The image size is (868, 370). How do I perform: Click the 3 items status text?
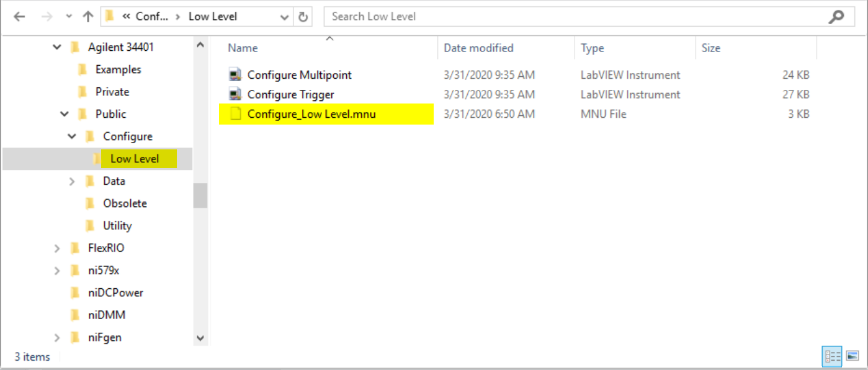(x=32, y=356)
